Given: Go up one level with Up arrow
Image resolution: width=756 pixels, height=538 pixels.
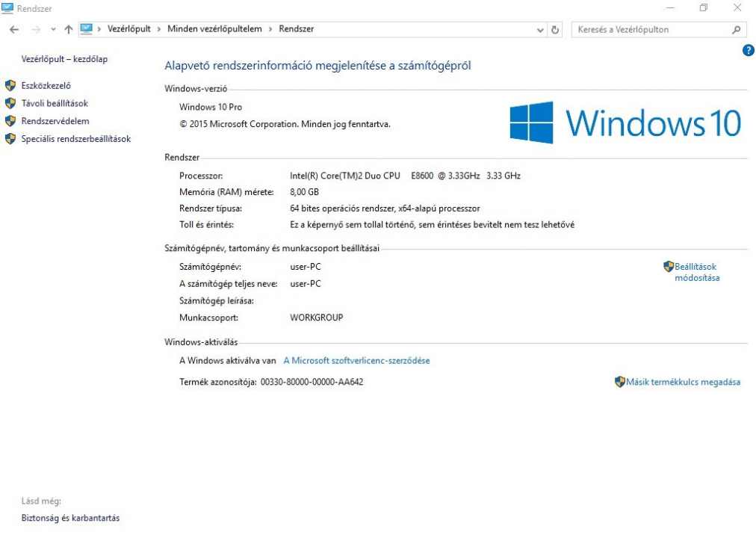Looking at the screenshot, I should click(x=69, y=29).
